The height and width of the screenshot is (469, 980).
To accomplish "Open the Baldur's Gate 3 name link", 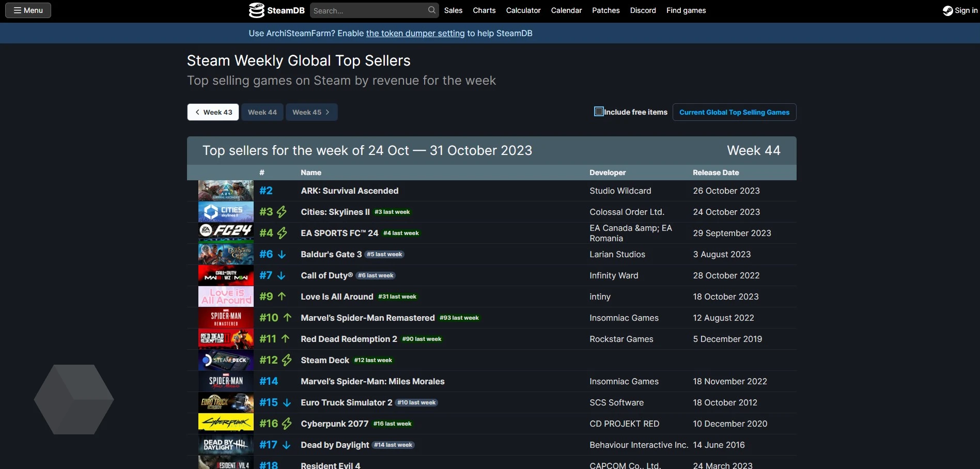I will [x=331, y=254].
